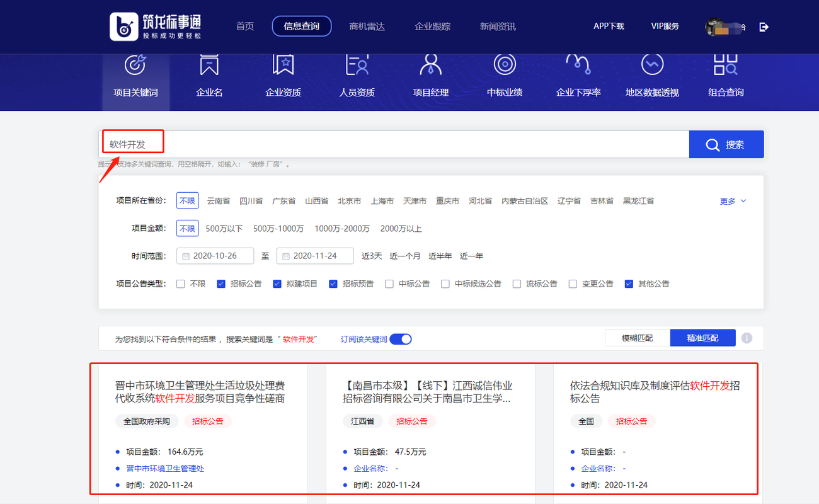The height and width of the screenshot is (504, 819).
Task: Select the 人员资质 icon
Action: tap(357, 65)
